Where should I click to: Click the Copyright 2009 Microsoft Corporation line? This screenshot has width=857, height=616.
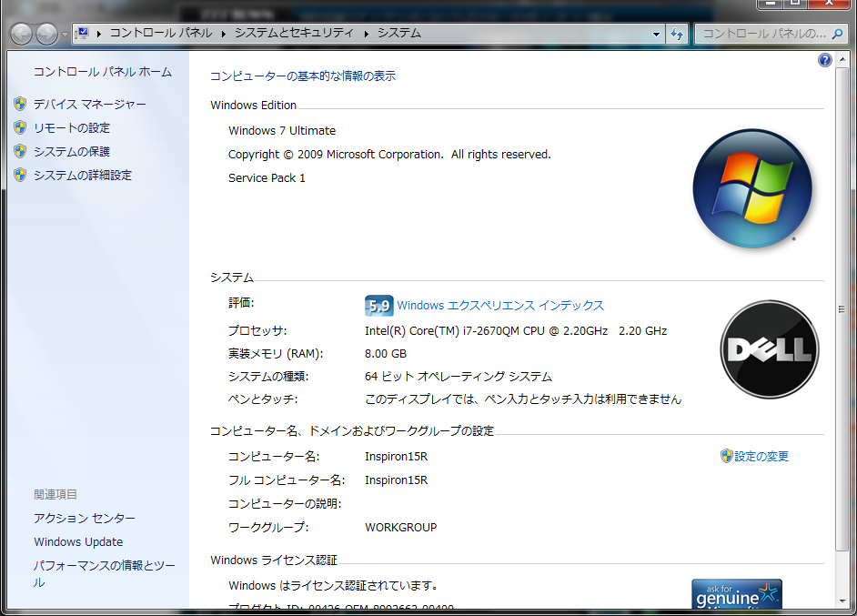389,155
